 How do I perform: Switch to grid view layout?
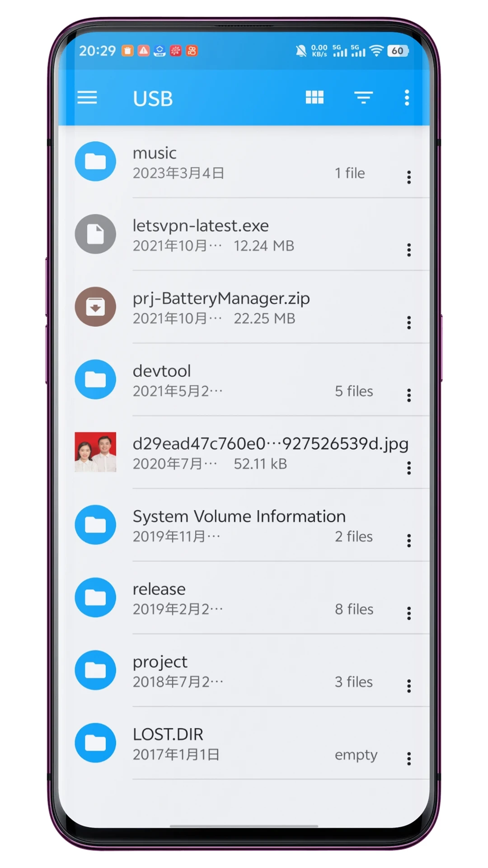point(314,97)
